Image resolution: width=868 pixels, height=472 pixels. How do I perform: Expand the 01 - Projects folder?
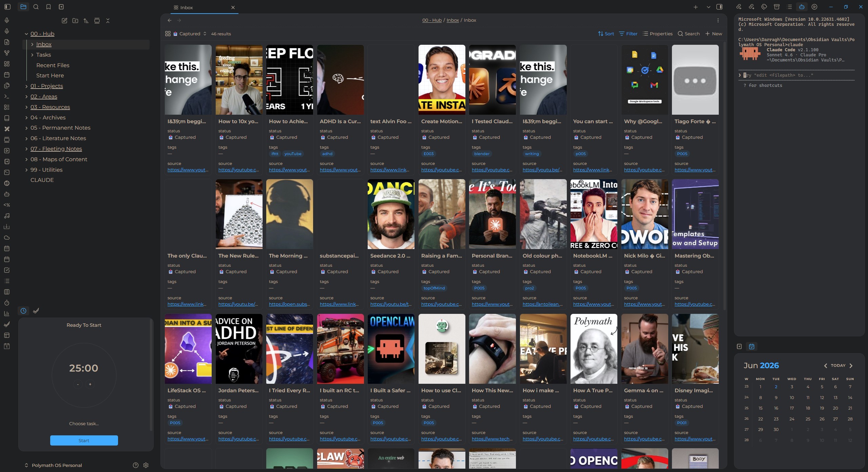click(x=26, y=86)
